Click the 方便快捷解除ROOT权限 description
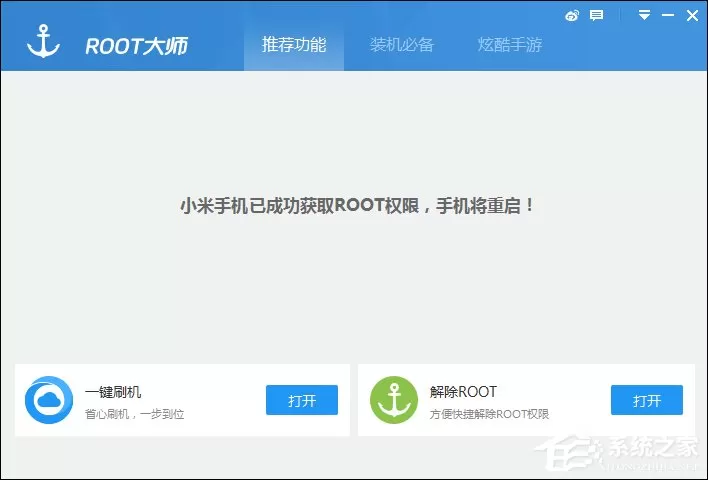Screen dimensions: 708x480 tap(489, 414)
